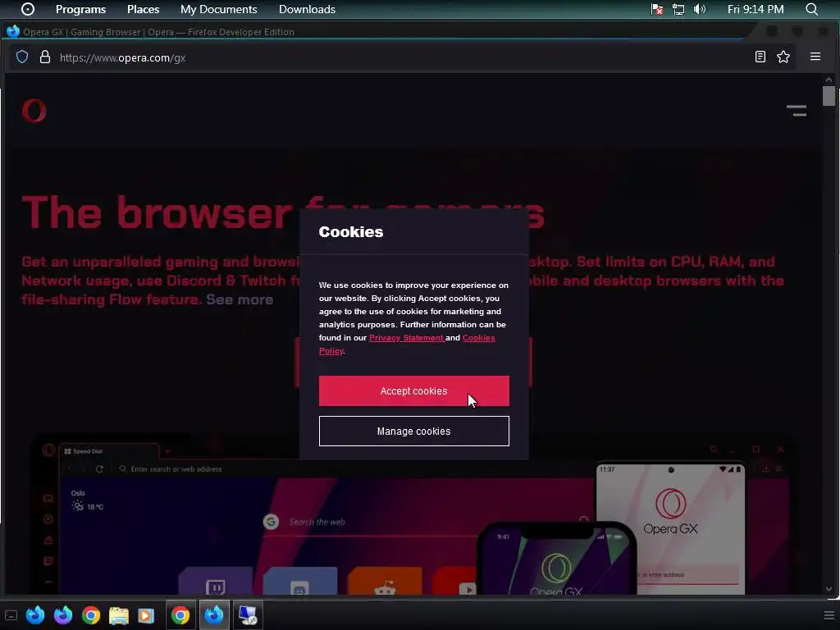Click the red Opera logo on the page
This screenshot has height=630, width=840.
tap(34, 111)
